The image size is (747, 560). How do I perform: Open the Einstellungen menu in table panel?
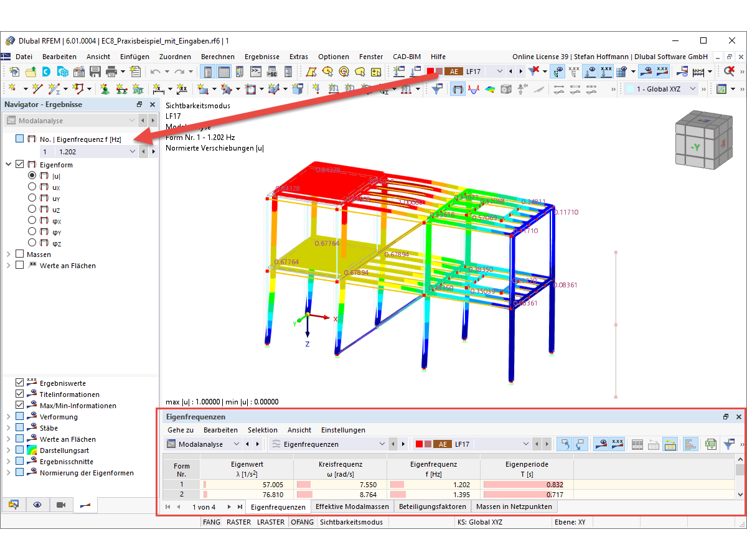point(343,430)
